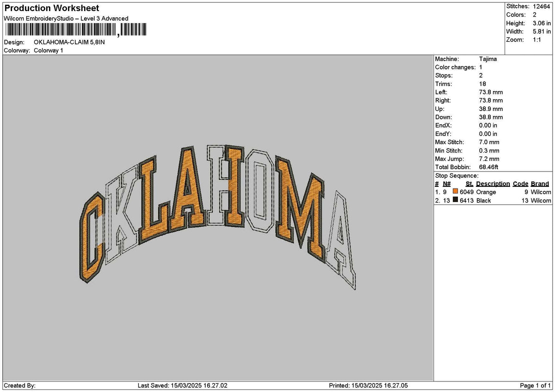Select stitch count 6049 in Orange row
Viewport: 555px width, 392px height.
coord(467,192)
